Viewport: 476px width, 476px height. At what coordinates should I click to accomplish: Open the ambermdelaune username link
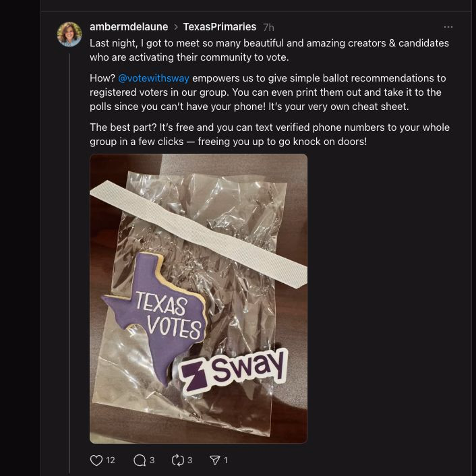coord(129,27)
